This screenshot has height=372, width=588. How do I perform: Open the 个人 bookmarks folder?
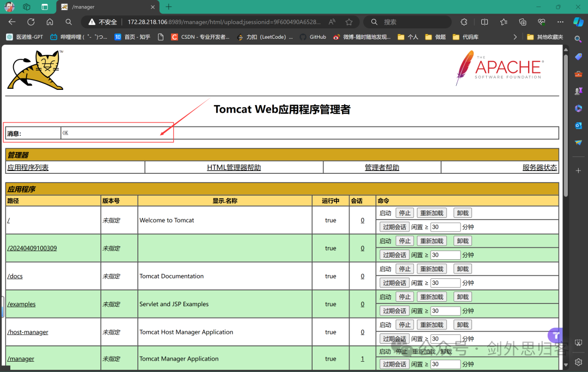(x=408, y=36)
